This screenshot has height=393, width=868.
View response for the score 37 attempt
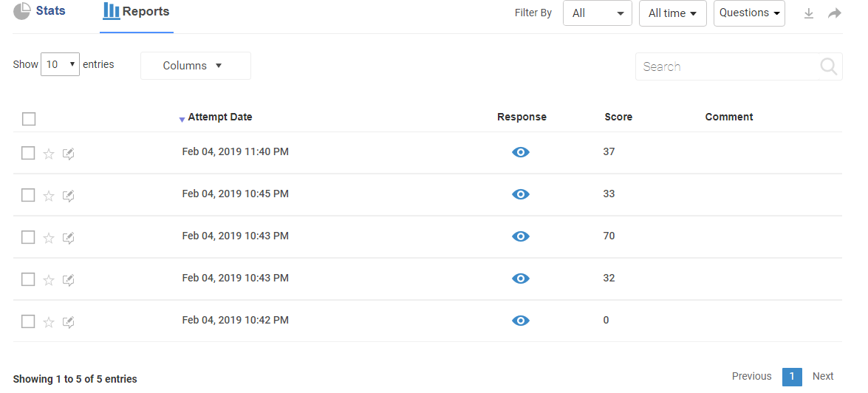[521, 152]
